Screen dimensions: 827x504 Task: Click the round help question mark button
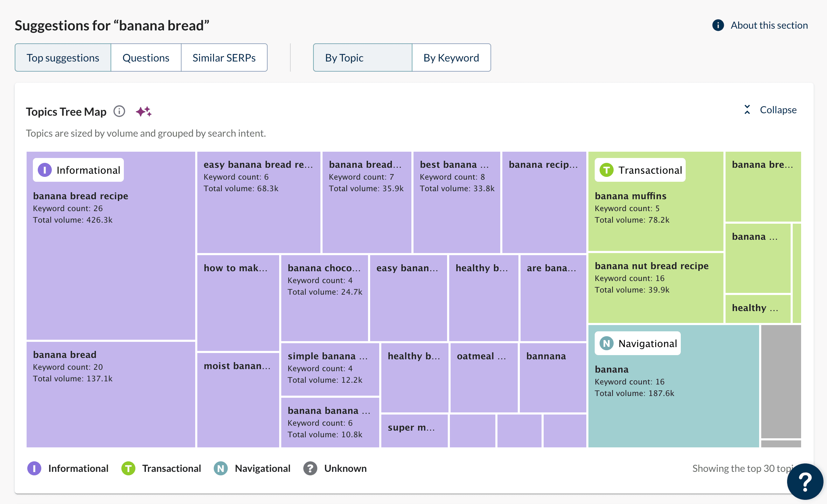pyautogui.click(x=805, y=482)
